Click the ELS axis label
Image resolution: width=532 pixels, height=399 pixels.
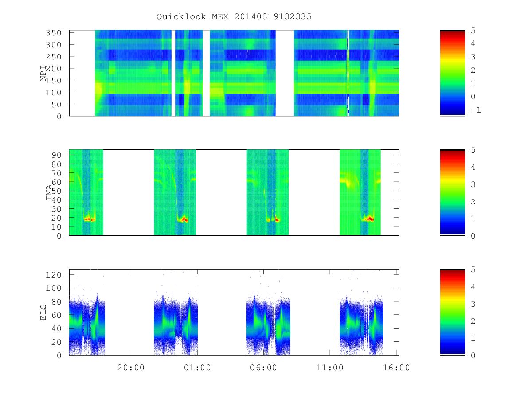pos(43,312)
